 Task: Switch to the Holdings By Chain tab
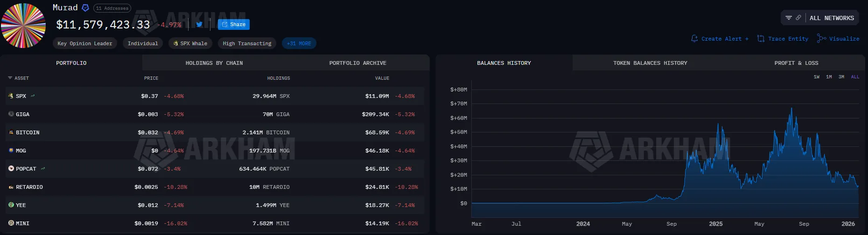214,63
